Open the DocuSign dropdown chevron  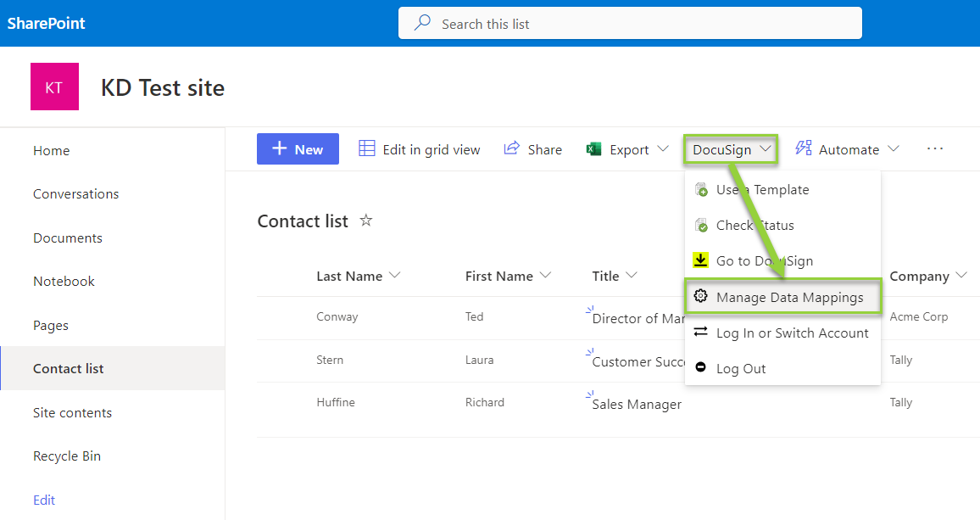[763, 148]
